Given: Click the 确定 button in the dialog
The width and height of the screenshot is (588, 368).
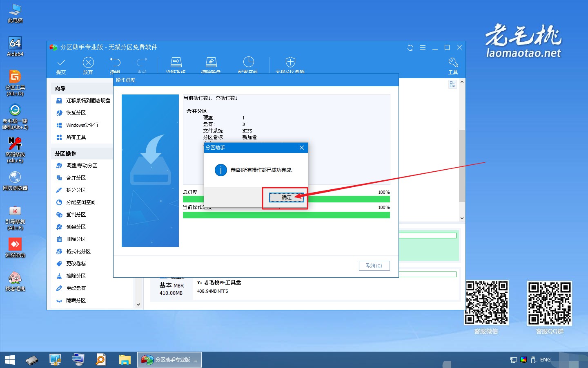Looking at the screenshot, I should point(286,197).
